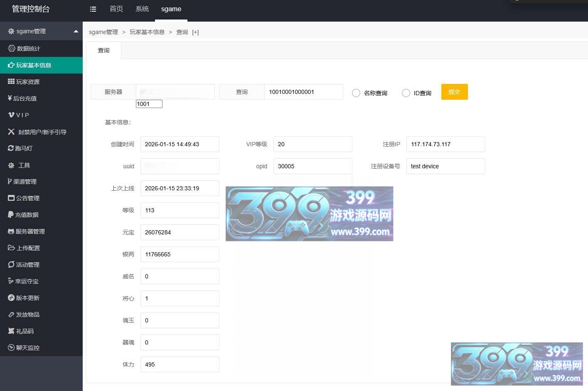The height and width of the screenshot is (391, 588).
Task: Open the 首页 top navigation item
Action: point(116,9)
